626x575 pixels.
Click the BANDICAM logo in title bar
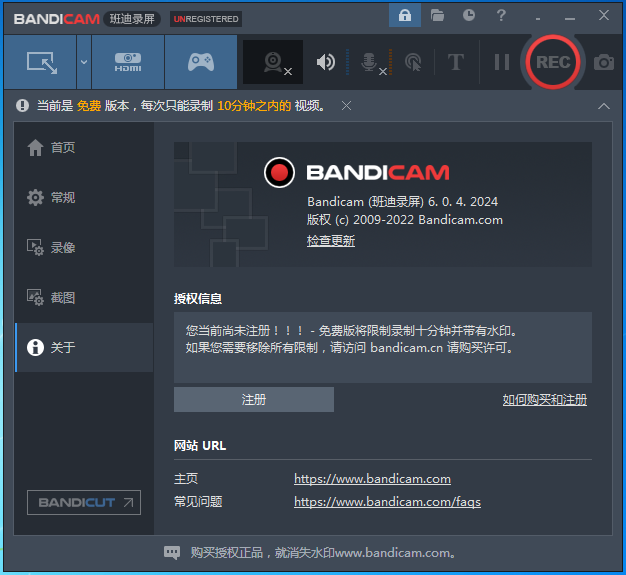[x=56, y=19]
